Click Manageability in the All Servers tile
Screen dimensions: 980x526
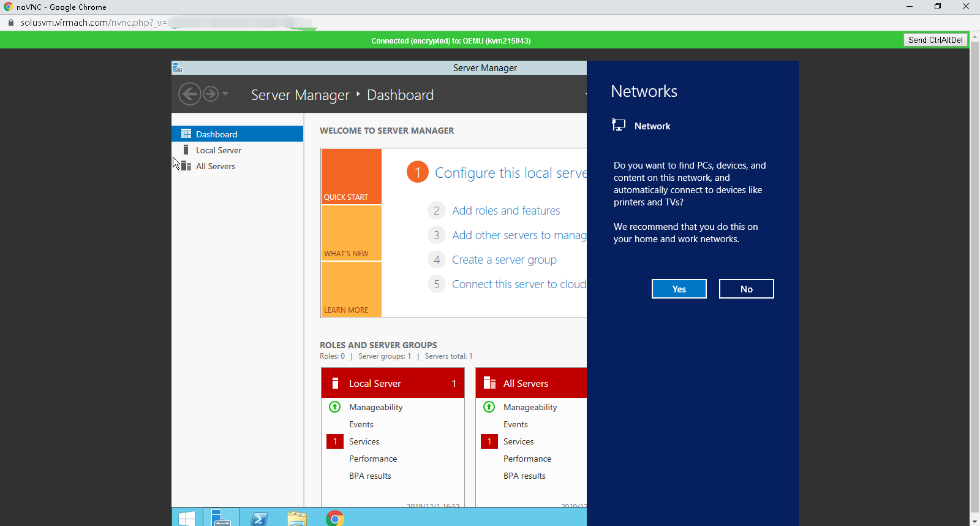[530, 407]
